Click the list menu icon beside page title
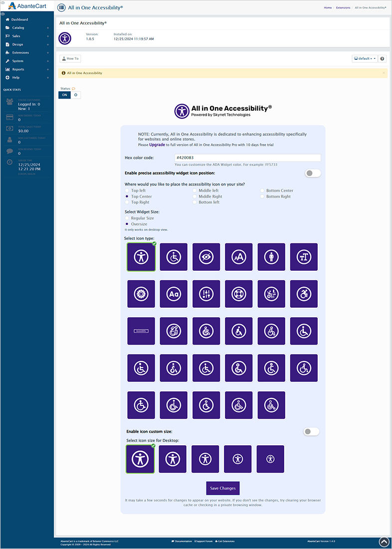Screen dimensions: 392x549 pyautogui.click(x=61, y=7)
